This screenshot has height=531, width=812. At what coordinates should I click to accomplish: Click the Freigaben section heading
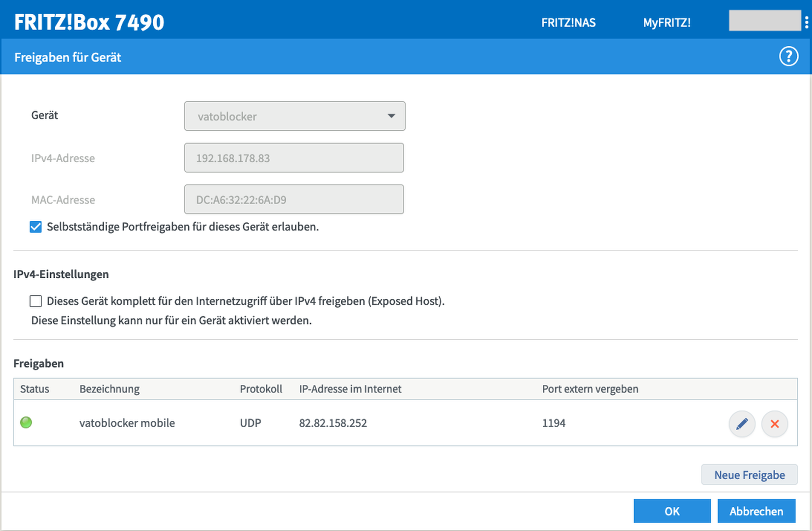(39, 363)
